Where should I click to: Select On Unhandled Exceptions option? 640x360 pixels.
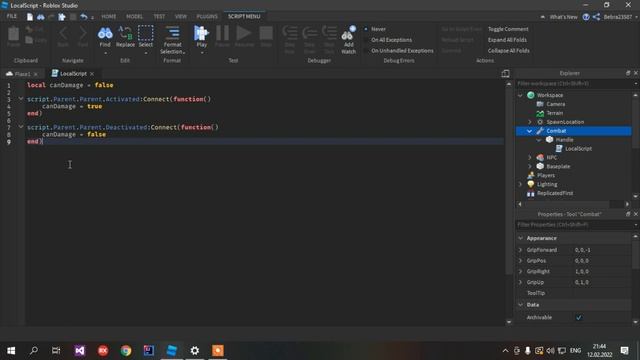tap(399, 51)
